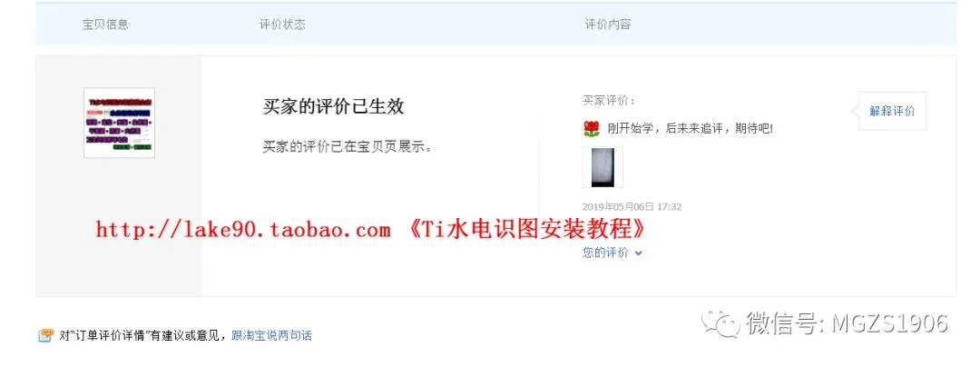Open the product thumbnail under 宝贝信息
Image resolution: width=980 pixels, height=367 pixels.
click(x=120, y=123)
